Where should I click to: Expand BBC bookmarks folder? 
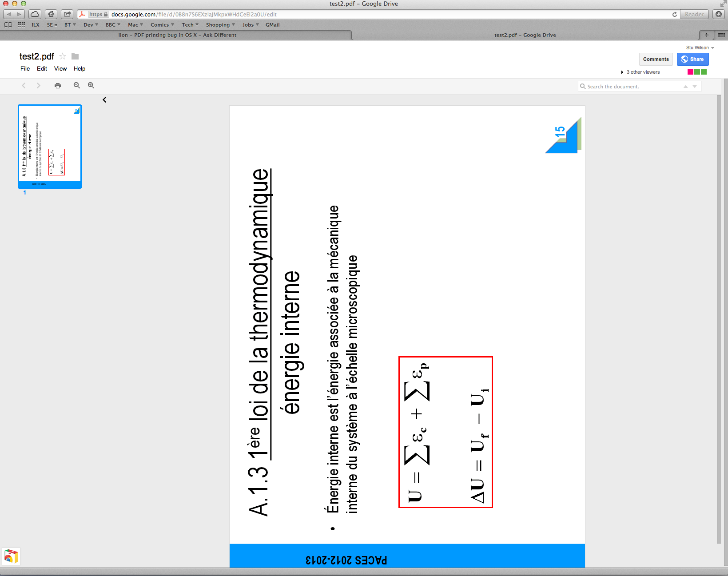pyautogui.click(x=113, y=25)
